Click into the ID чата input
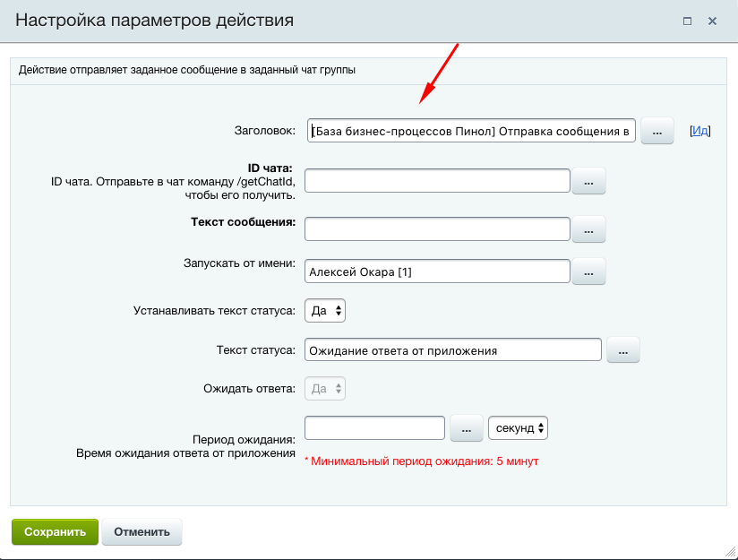This screenshot has height=560, width=738. point(437,181)
